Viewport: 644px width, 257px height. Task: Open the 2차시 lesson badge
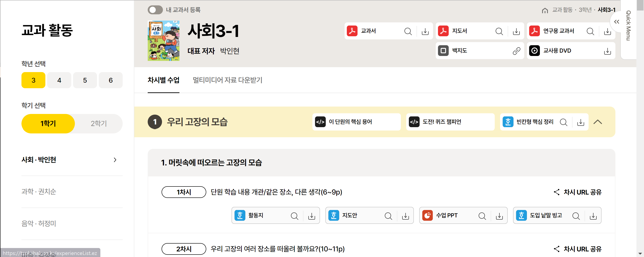click(x=184, y=249)
